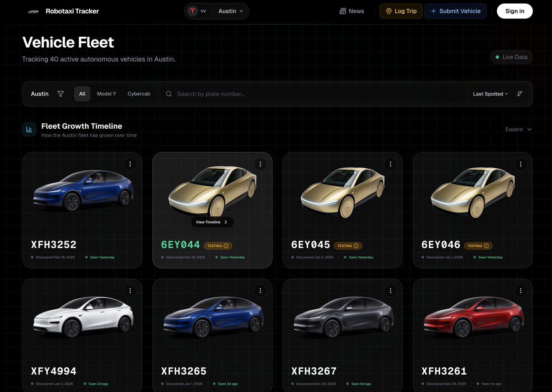Switch to the Waymo brand toggle
Viewport: 552px width, 392px height.
(203, 11)
